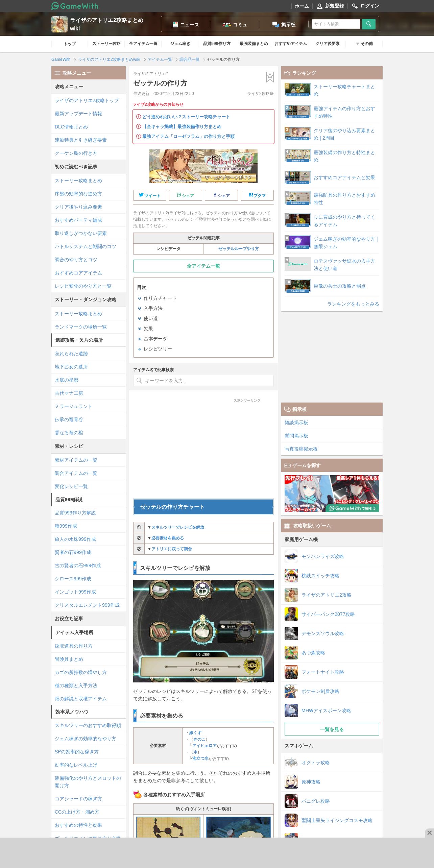
Task: Open the 雑談掲示板 link
Action: [x=296, y=423]
